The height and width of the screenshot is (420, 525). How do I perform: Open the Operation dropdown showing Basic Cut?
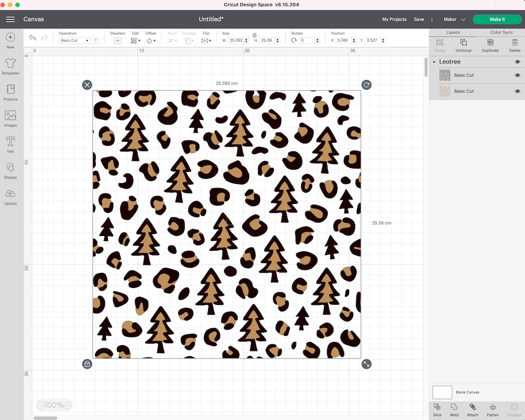click(74, 40)
